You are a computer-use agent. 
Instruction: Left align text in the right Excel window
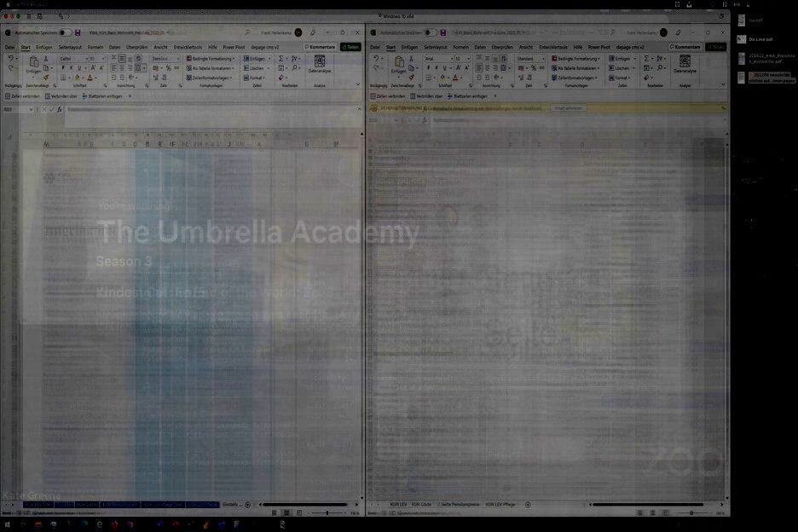479,68
